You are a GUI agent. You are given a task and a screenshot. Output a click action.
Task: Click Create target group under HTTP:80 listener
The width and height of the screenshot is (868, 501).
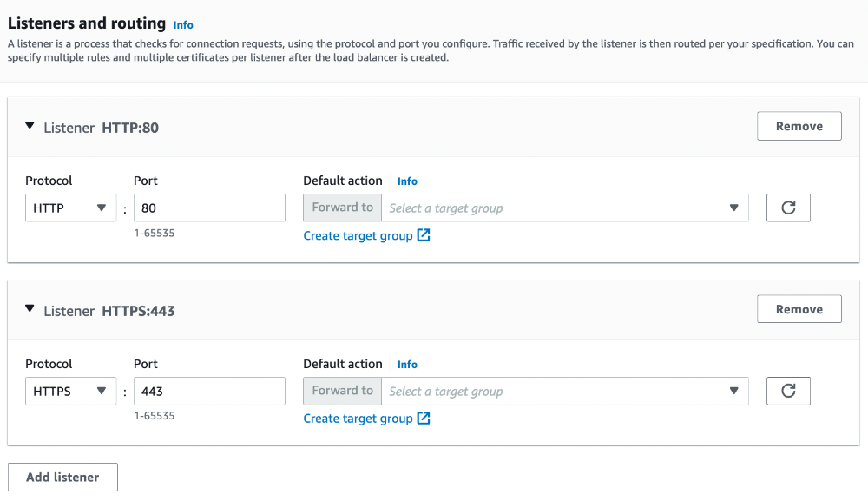358,236
